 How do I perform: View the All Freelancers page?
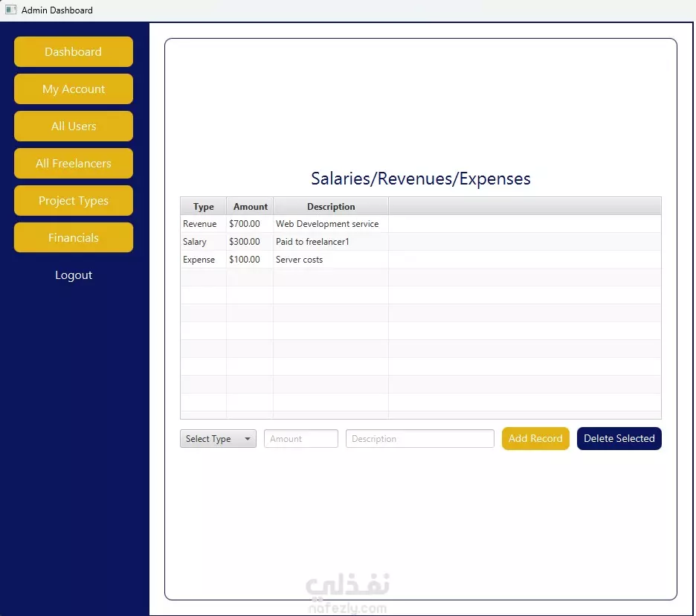pos(73,164)
